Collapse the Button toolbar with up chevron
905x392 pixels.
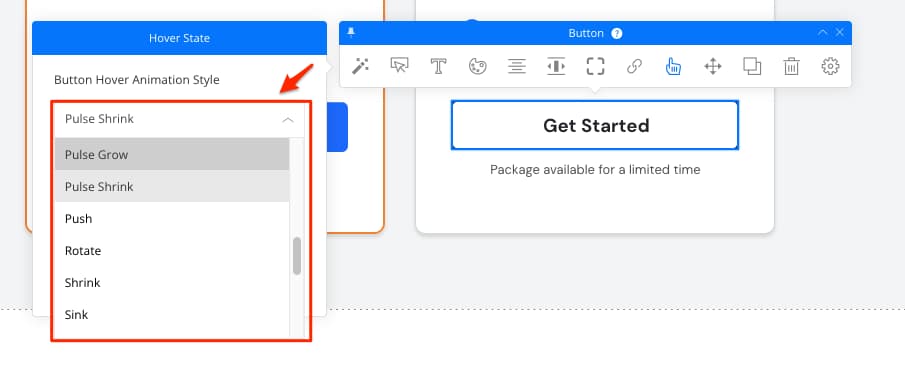coord(822,33)
